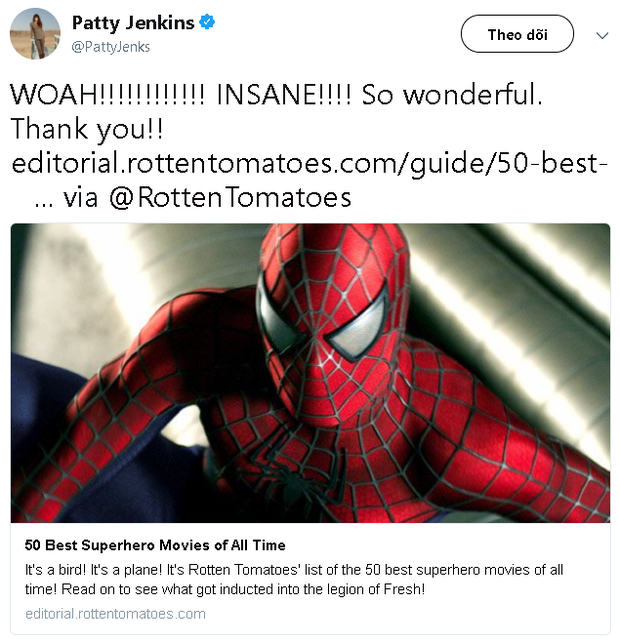Viewport: 620px width, 643px height.
Task: Click the card description starting "It's a bird!"
Action: [294, 579]
